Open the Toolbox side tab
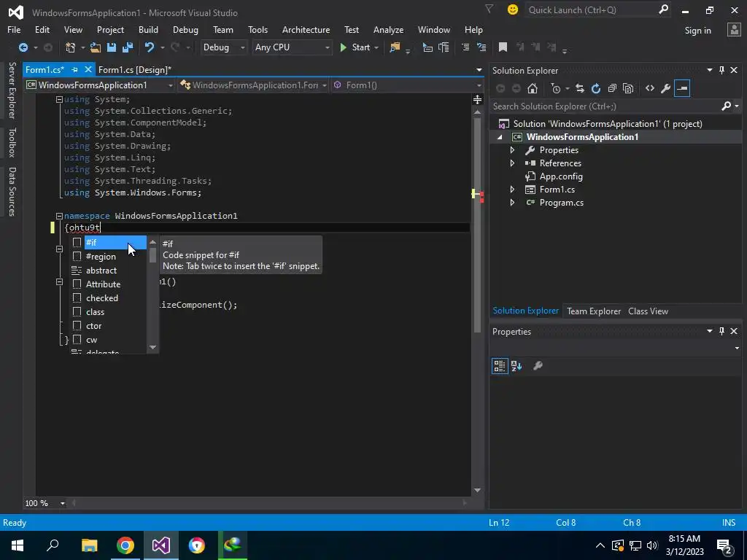 click(12, 142)
